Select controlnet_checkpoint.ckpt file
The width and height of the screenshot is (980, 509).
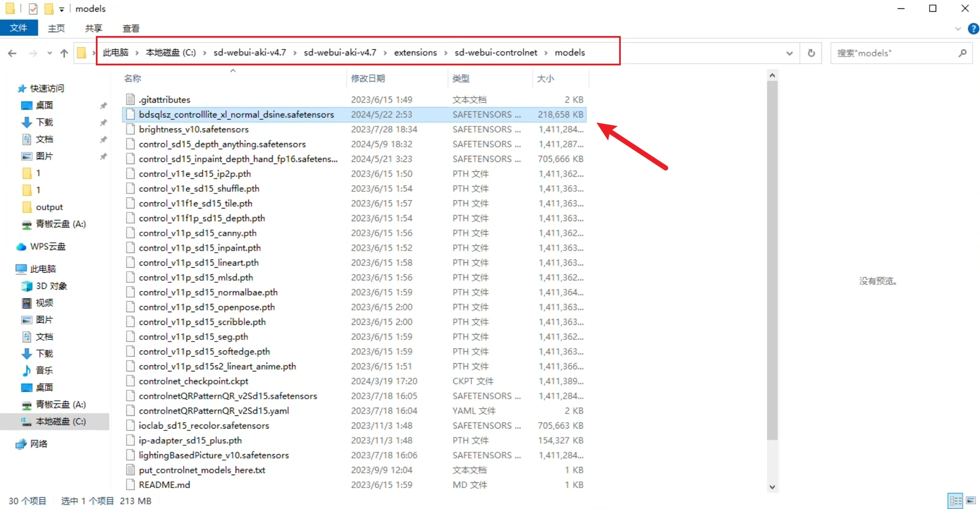coord(193,381)
